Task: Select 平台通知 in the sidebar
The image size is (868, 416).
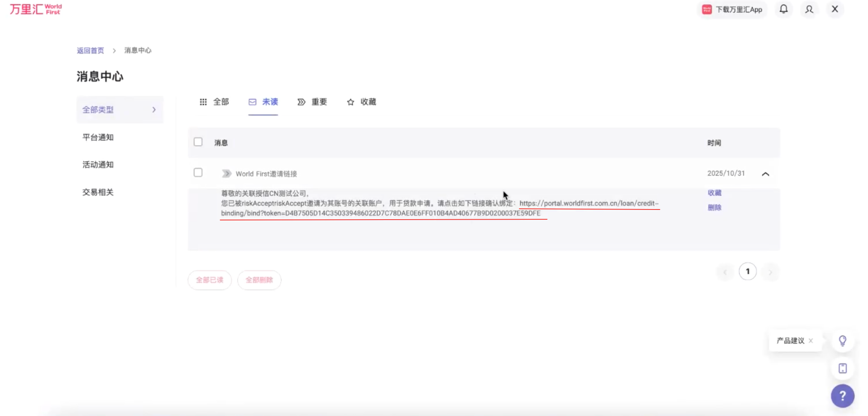Action: point(98,137)
